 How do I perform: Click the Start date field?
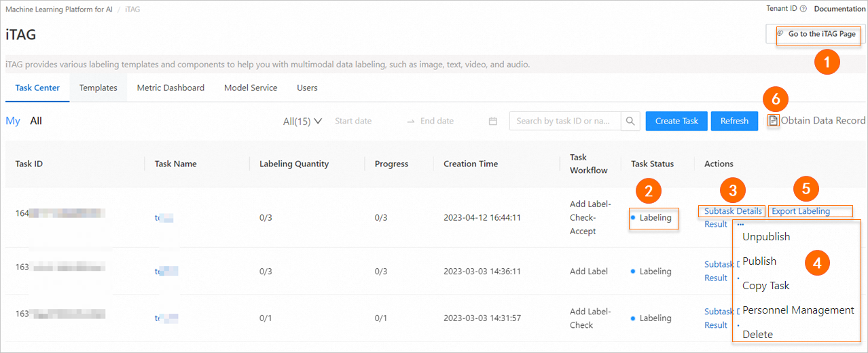[x=353, y=121]
